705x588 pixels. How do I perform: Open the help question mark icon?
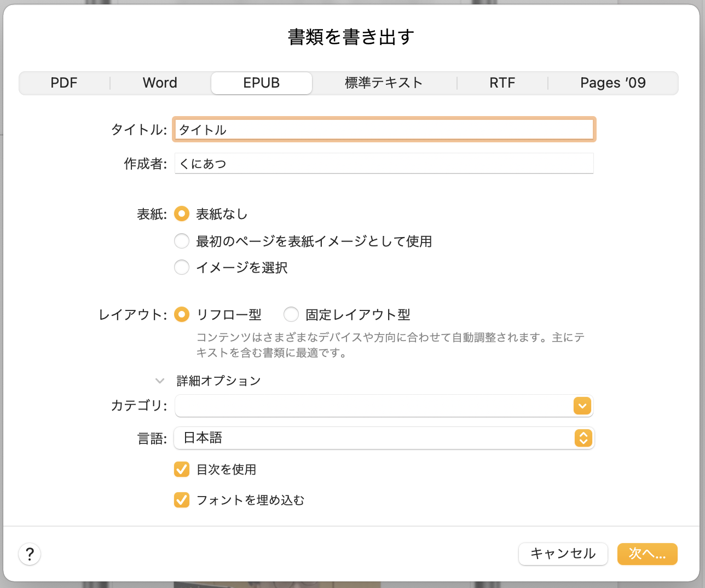[x=30, y=554]
